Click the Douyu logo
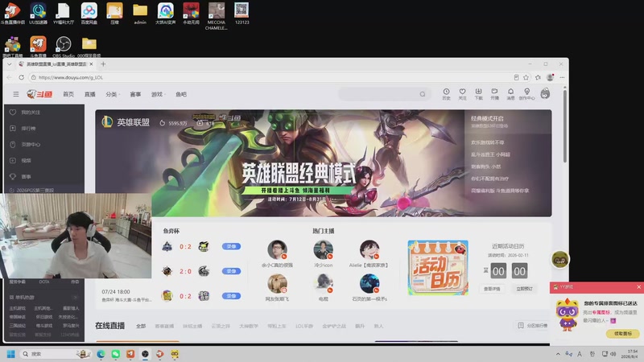This screenshot has width=644, height=362. [x=39, y=94]
